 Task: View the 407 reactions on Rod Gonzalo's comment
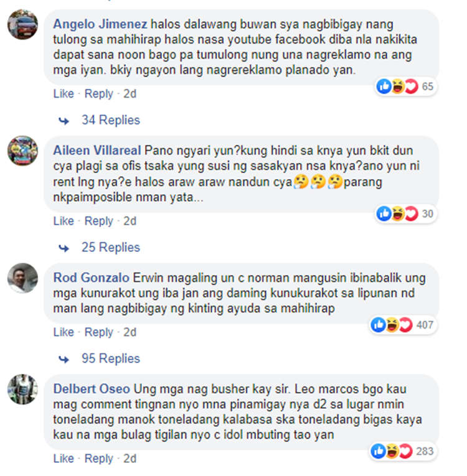pyautogui.click(x=403, y=325)
